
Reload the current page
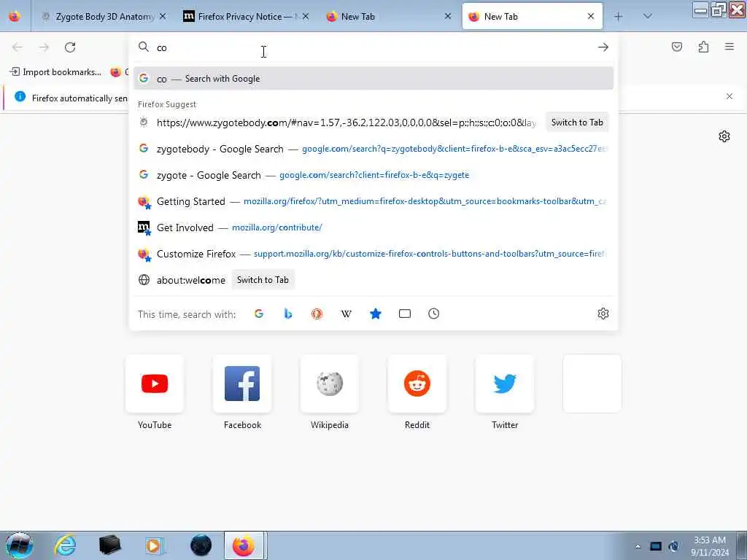click(70, 47)
